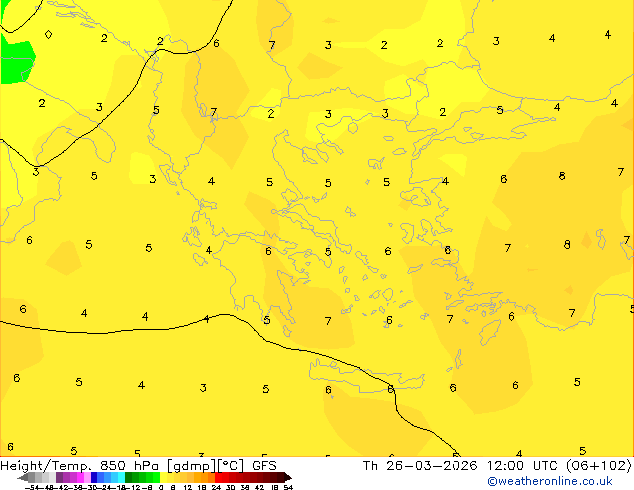This screenshot has height=490, width=634.
Task: Select the dark green legend swatch
Action: click(x=128, y=477)
